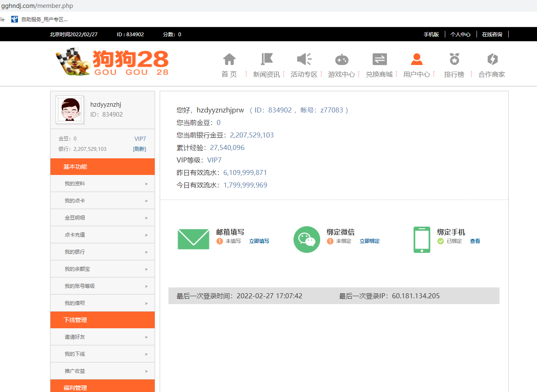Click the green envelope email icon
The height and width of the screenshot is (392, 537).
[x=193, y=239]
